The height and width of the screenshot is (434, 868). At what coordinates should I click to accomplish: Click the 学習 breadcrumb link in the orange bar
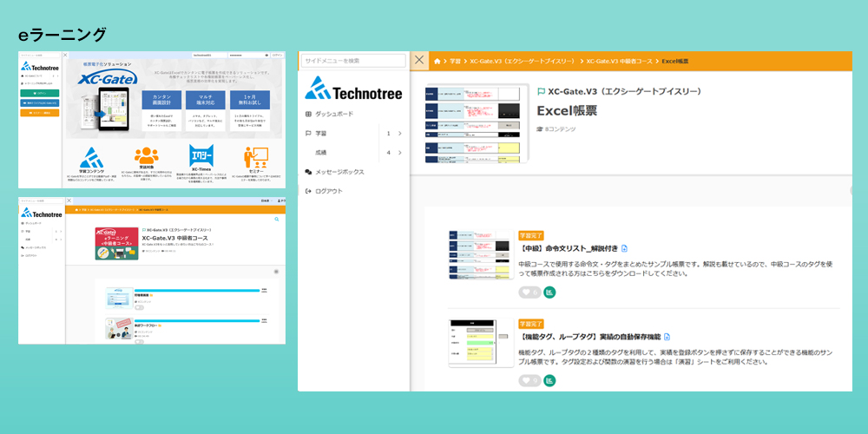pyautogui.click(x=455, y=61)
